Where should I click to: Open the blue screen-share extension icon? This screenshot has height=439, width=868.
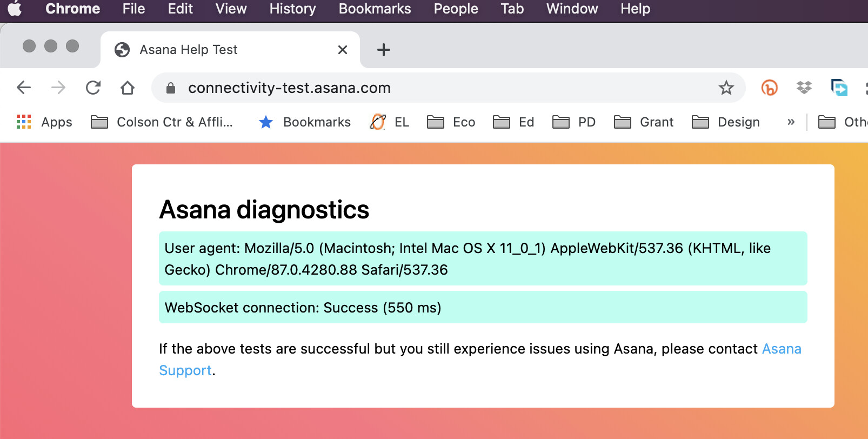(839, 88)
